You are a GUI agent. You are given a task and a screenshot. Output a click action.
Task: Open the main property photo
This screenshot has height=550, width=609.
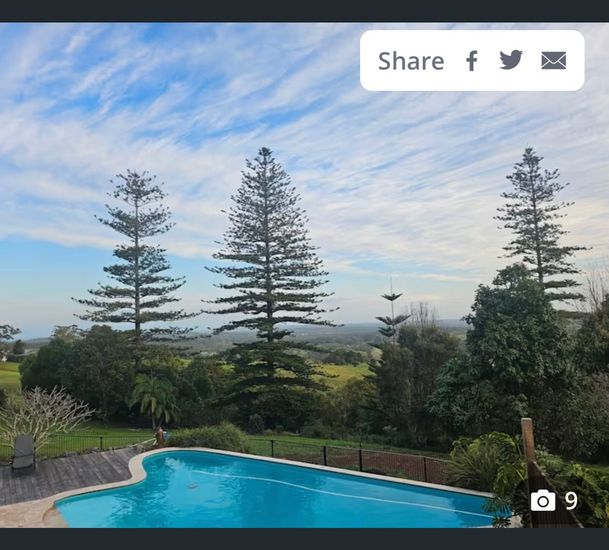304,275
